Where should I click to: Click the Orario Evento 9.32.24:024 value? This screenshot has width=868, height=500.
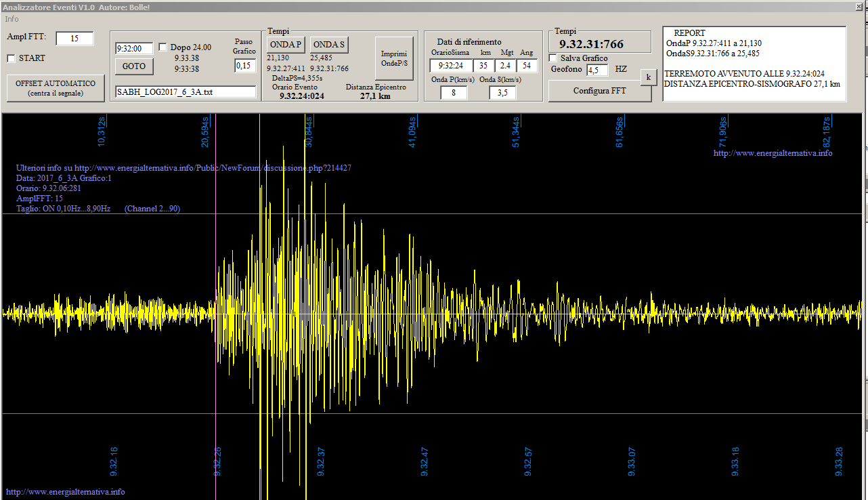click(301, 96)
